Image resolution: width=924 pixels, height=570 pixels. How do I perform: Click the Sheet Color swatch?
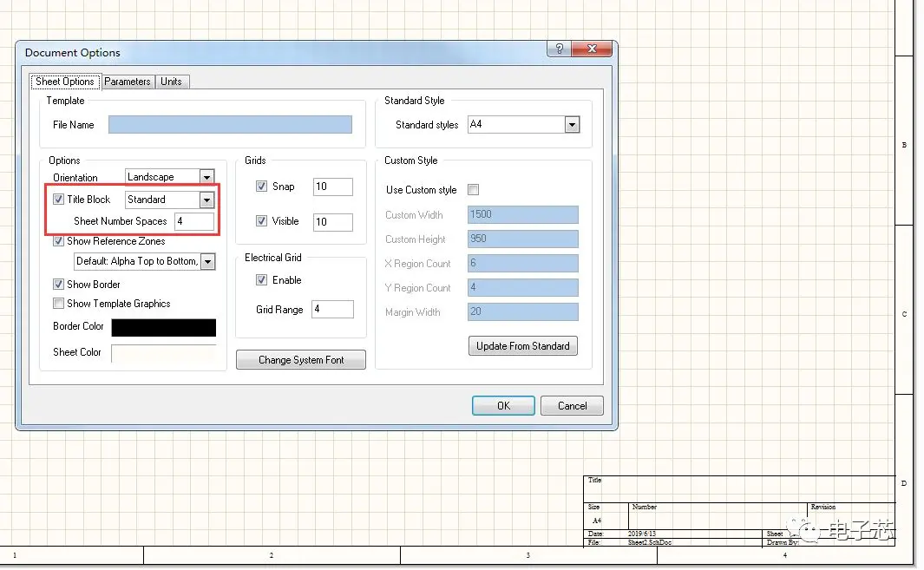[164, 353]
